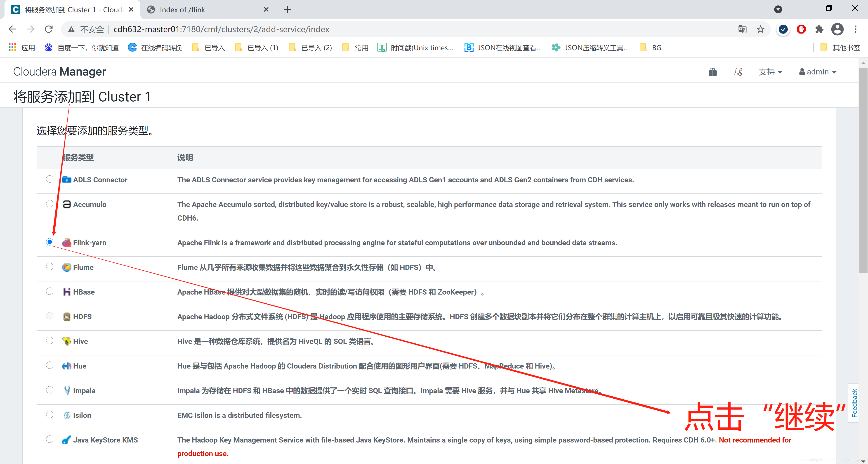This screenshot has width=868, height=464.
Task: Click the Flume service icon
Action: 67,267
